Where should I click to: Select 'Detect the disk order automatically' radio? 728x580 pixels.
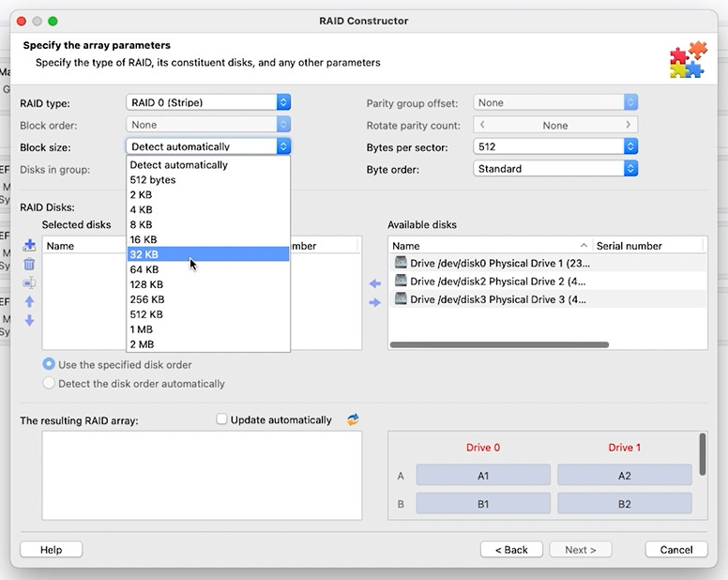[x=49, y=383]
